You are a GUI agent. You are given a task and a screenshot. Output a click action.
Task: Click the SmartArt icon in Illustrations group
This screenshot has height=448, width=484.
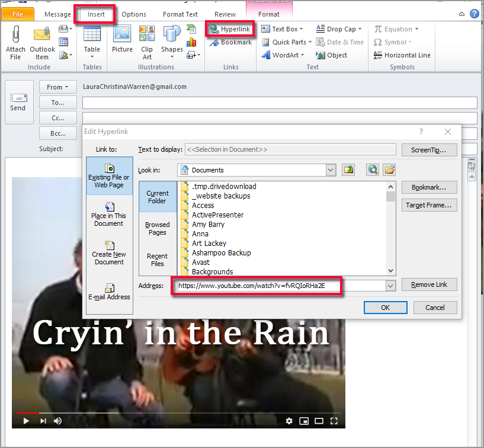point(191,29)
